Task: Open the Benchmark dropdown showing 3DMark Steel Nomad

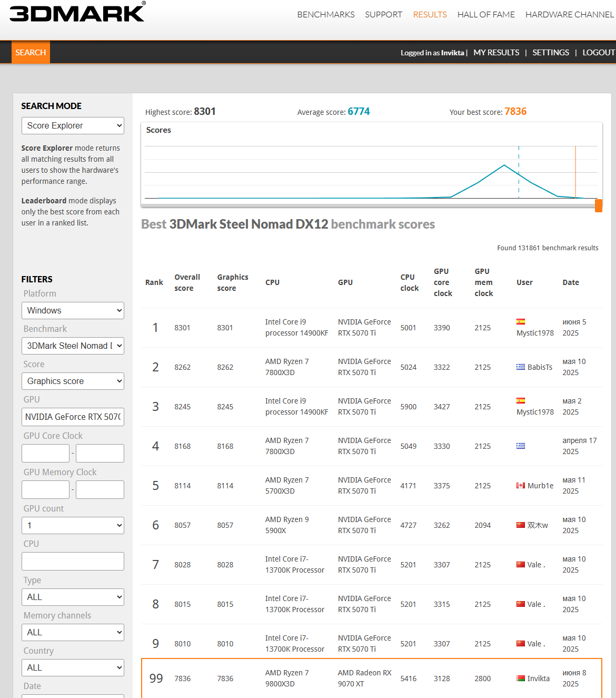Action: [x=73, y=346]
